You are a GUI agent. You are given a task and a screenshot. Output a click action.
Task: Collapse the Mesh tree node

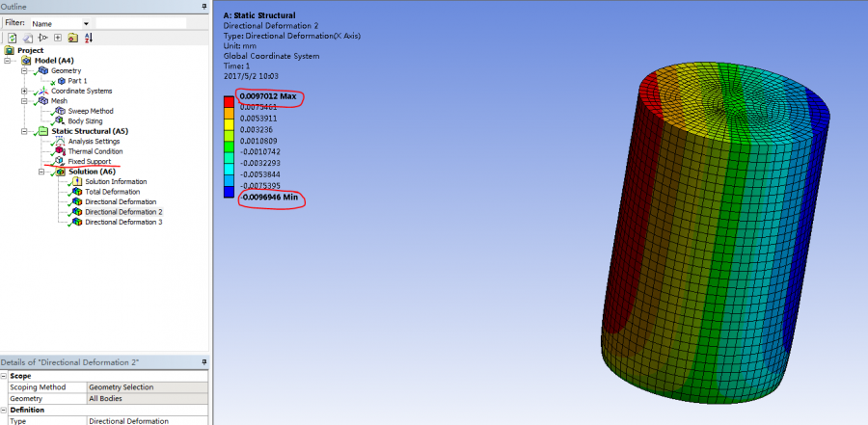[24, 101]
